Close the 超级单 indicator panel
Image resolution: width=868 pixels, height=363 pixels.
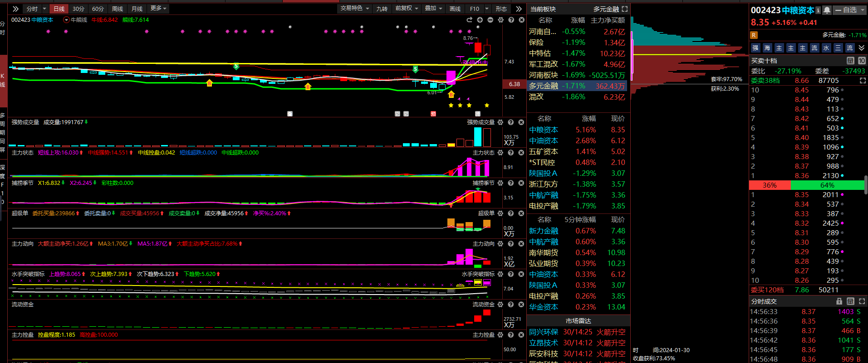(x=521, y=213)
